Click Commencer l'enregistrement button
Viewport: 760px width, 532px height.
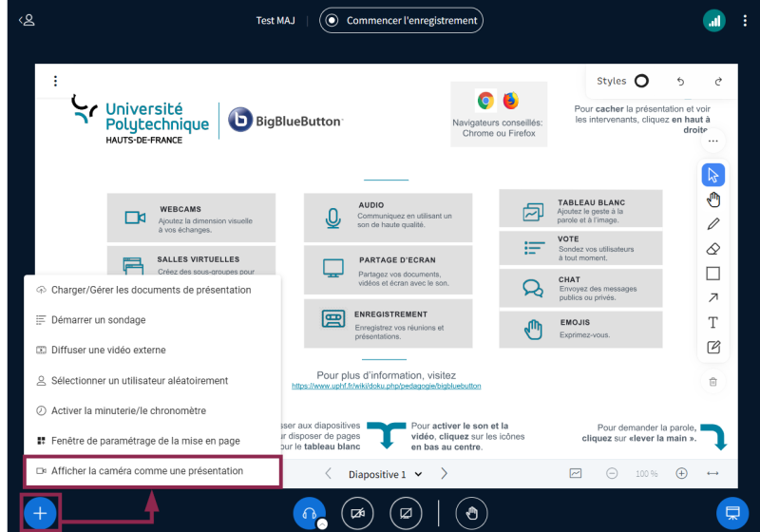(401, 20)
